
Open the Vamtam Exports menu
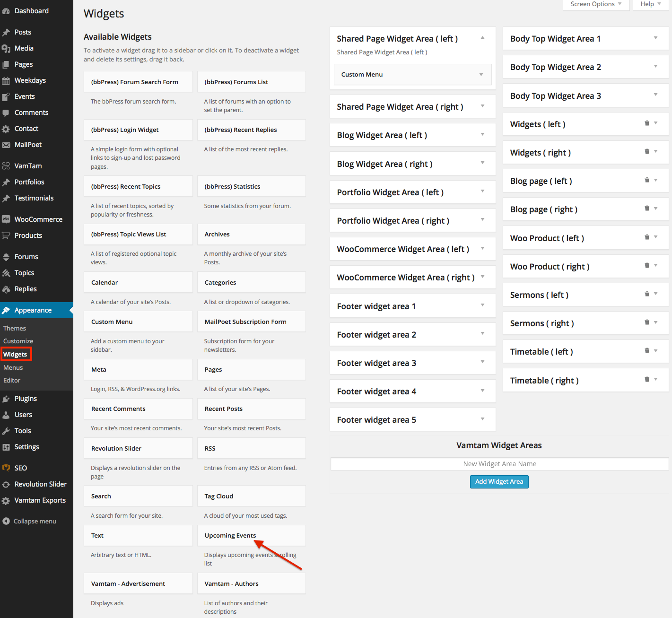pos(36,500)
